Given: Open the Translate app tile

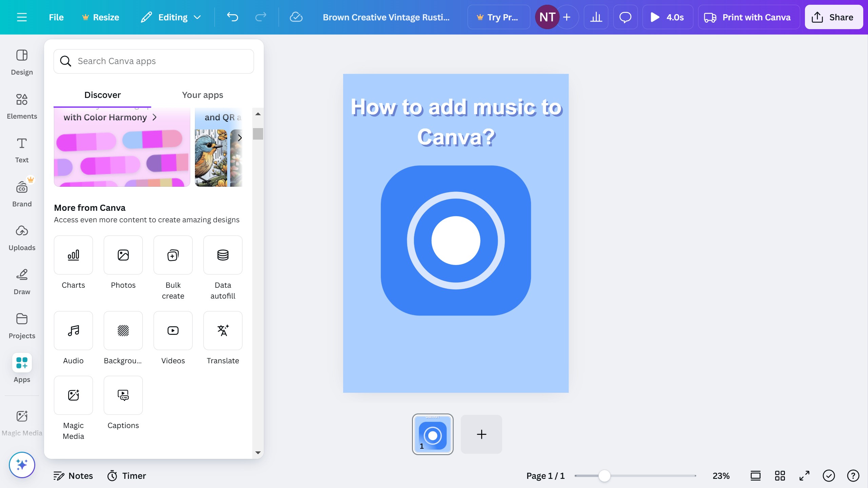Looking at the screenshot, I should point(223,330).
